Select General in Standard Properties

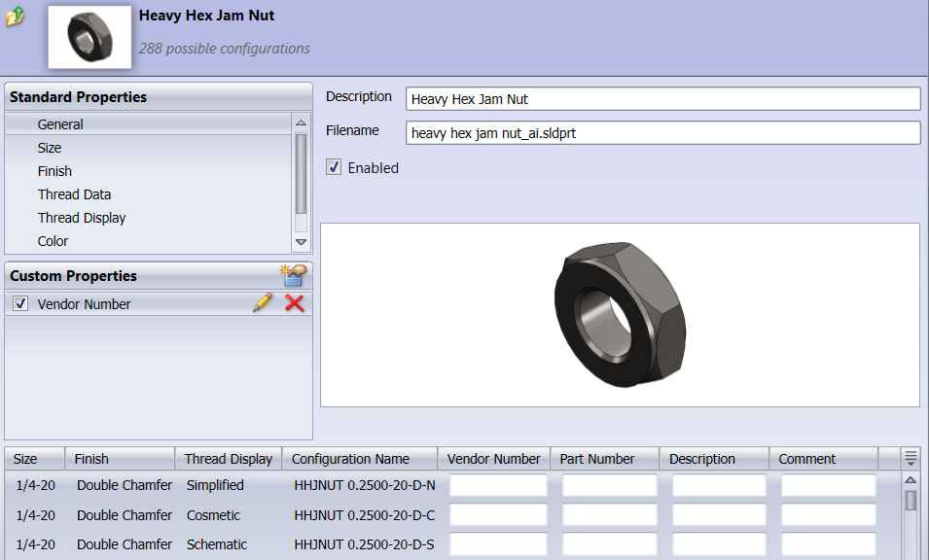click(60, 124)
